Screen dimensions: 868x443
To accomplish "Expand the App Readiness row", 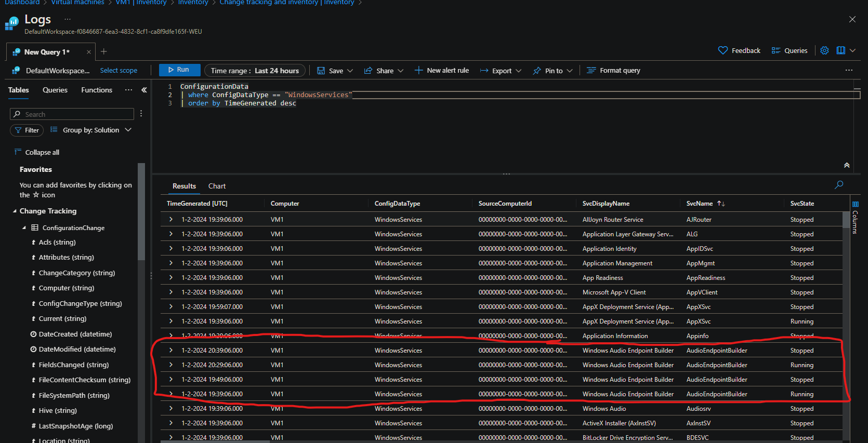I will 171,278.
